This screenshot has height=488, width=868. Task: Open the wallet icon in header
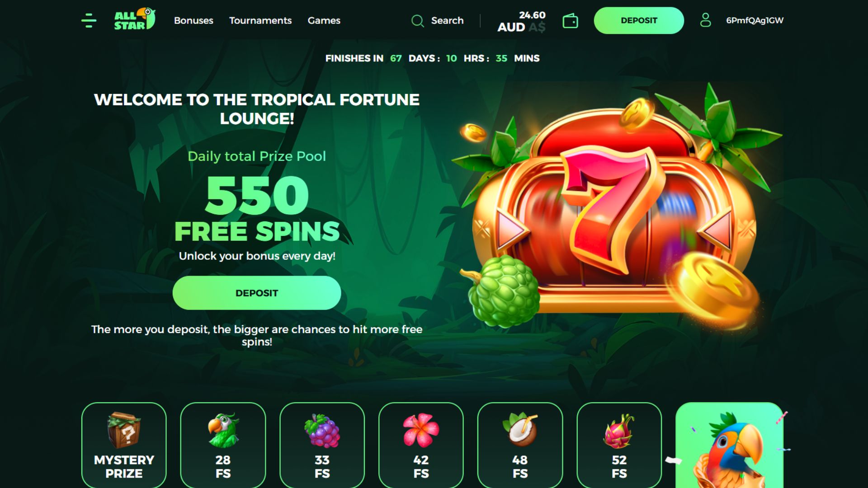click(570, 21)
